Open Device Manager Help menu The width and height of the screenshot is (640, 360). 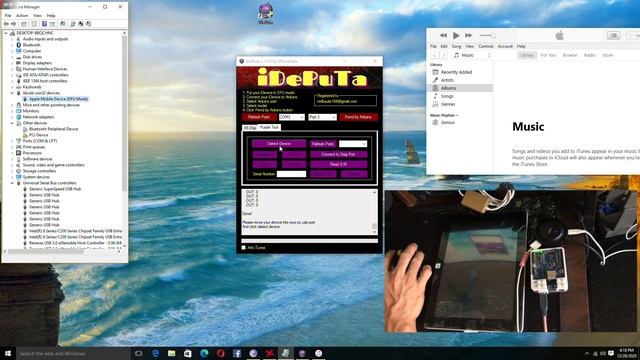[x=51, y=16]
